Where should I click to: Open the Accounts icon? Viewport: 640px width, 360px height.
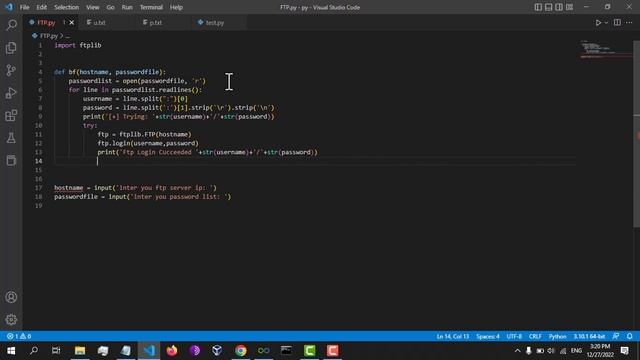click(11, 297)
